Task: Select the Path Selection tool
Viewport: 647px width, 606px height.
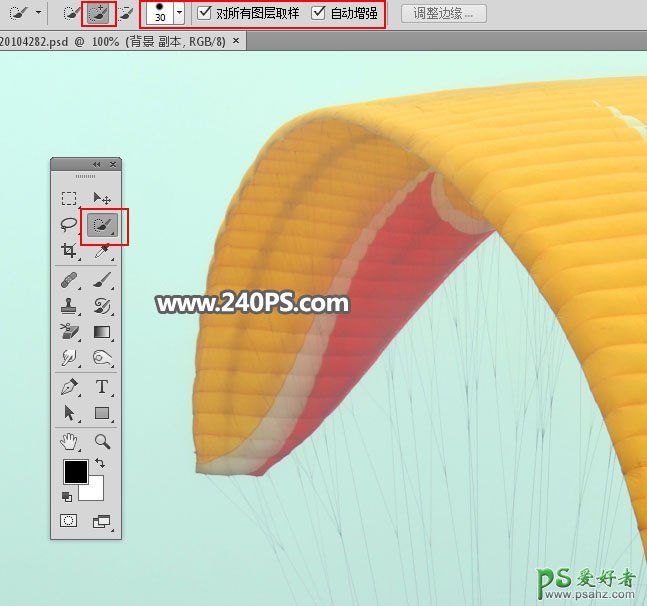Action: [69, 413]
